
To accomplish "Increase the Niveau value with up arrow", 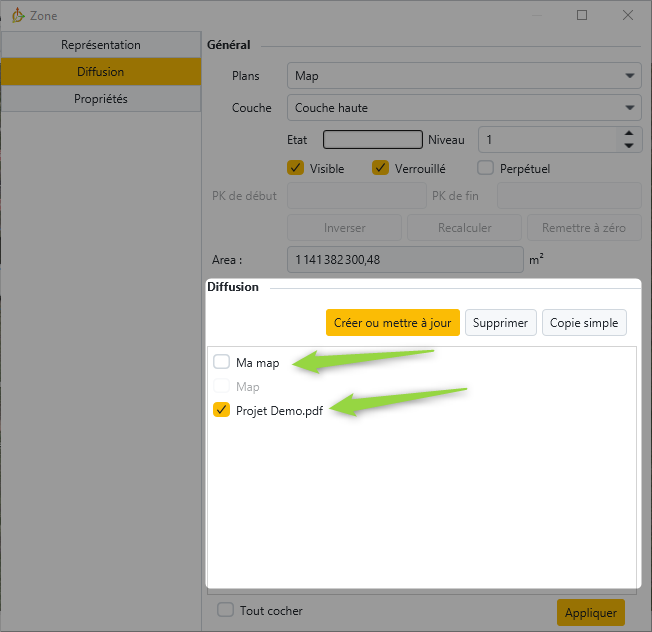I will click(x=628, y=133).
